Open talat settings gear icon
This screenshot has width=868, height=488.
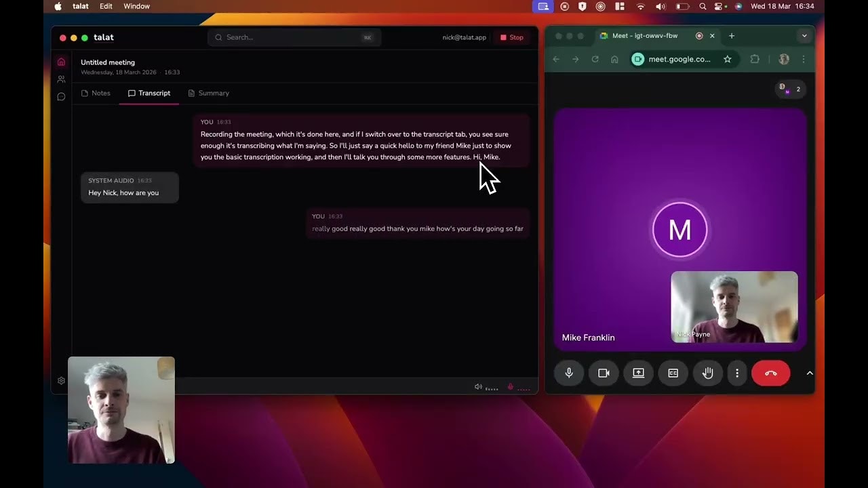click(x=61, y=381)
